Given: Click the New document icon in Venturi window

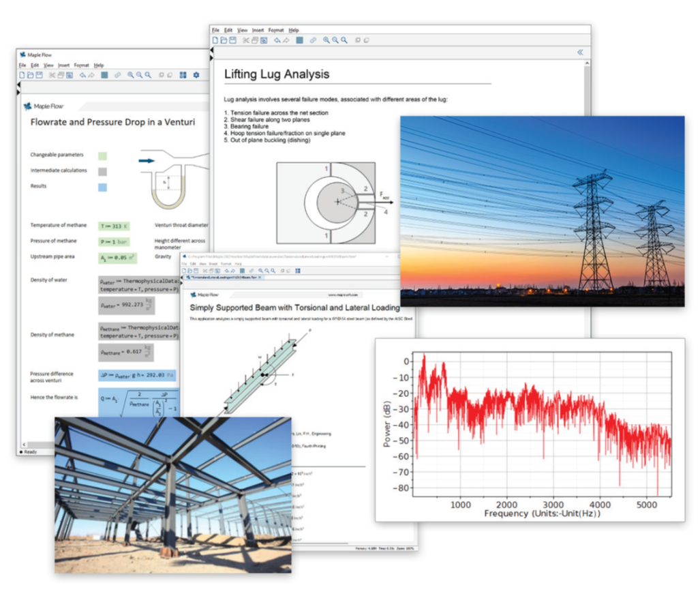Looking at the screenshot, I should pyautogui.click(x=22, y=74).
